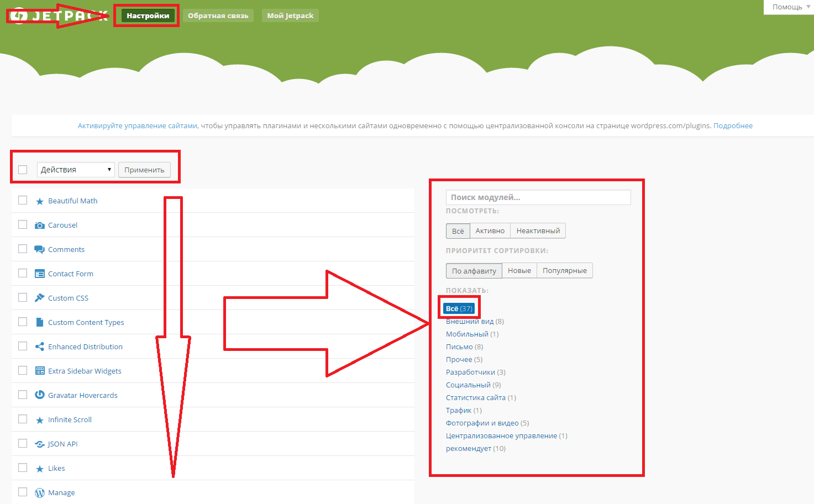Click the star icon beside Likes
Viewport: 814px width, 504px height.
coord(40,469)
